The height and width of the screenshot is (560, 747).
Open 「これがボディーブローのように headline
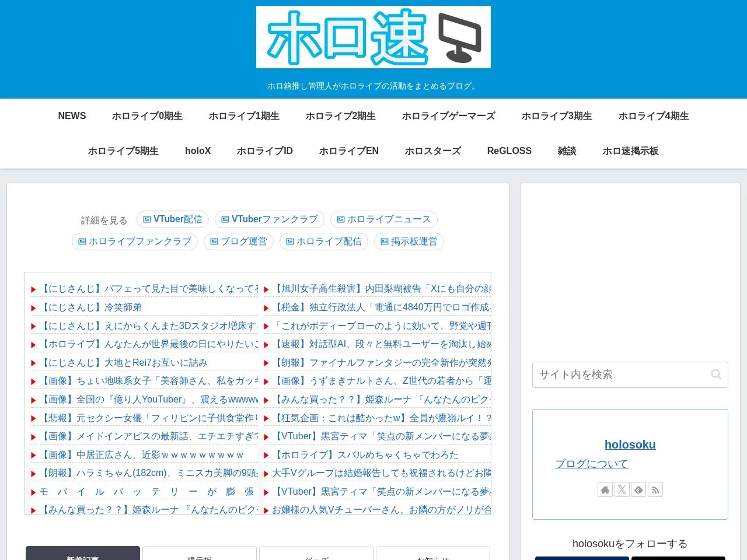pyautogui.click(x=382, y=326)
